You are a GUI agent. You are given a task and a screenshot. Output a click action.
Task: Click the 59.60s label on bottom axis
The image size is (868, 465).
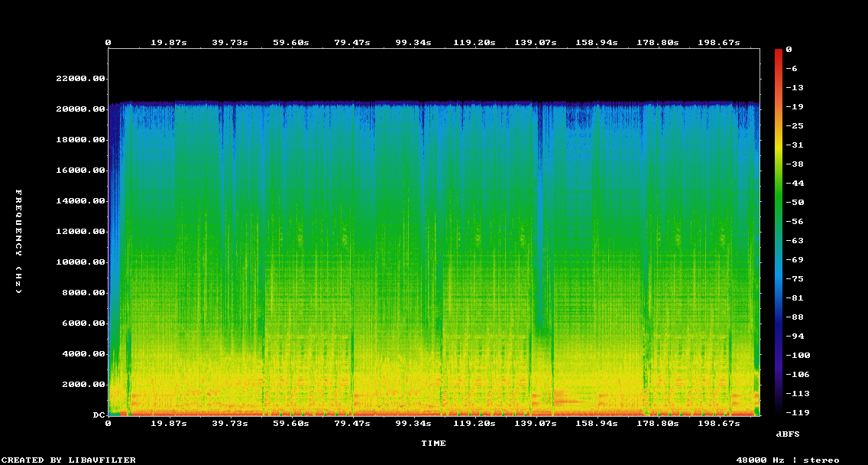tap(292, 424)
